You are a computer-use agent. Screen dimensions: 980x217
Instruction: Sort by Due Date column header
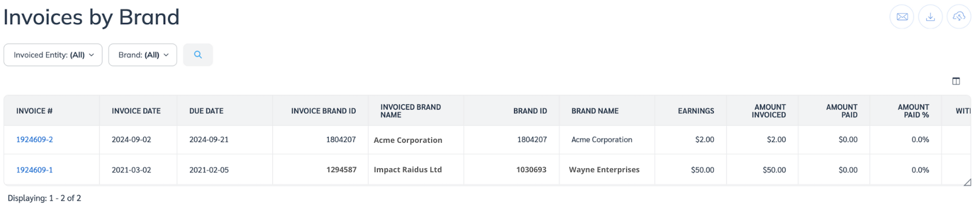(206, 111)
